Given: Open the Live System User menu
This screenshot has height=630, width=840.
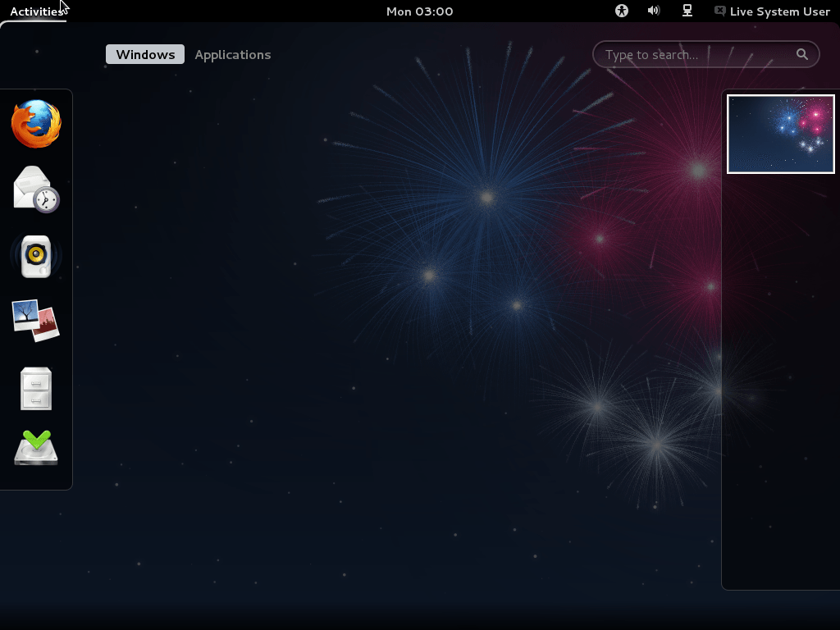Looking at the screenshot, I should pyautogui.click(x=773, y=11).
